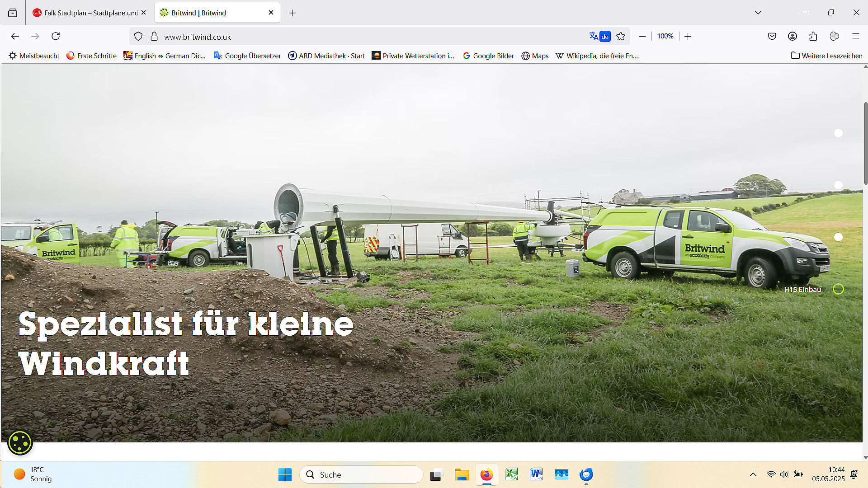Image resolution: width=868 pixels, height=488 pixels.
Task: Open the Firefox extensions puzzle icon
Action: (x=813, y=36)
